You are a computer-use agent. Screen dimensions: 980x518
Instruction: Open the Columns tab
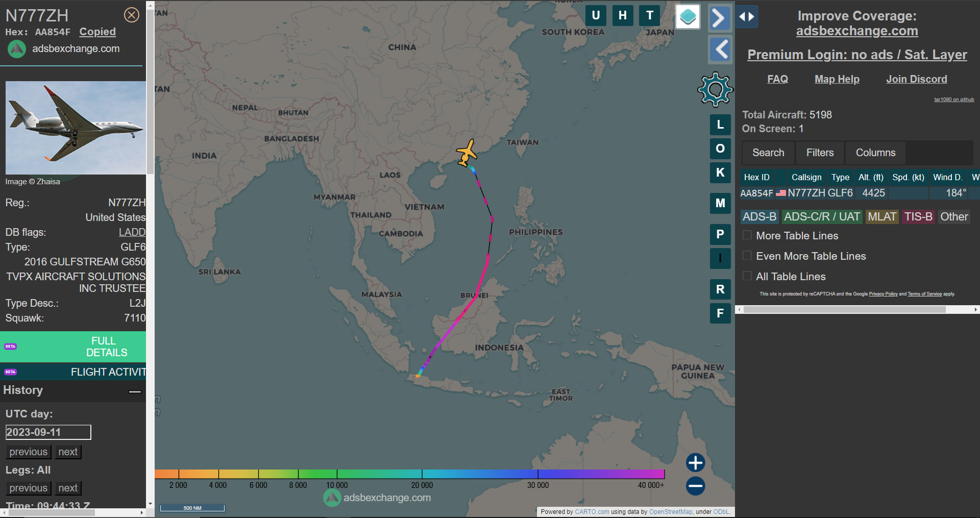point(875,153)
